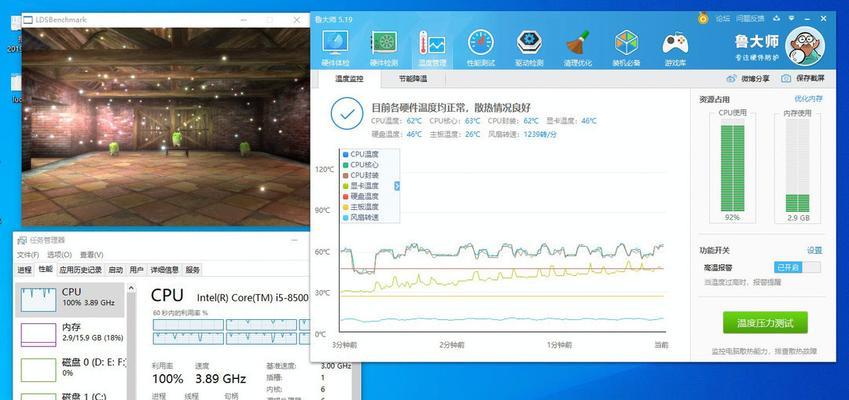The width and height of the screenshot is (849, 400).
Task: Switch to 进程 tab in Task Manager
Action: pos(24,270)
